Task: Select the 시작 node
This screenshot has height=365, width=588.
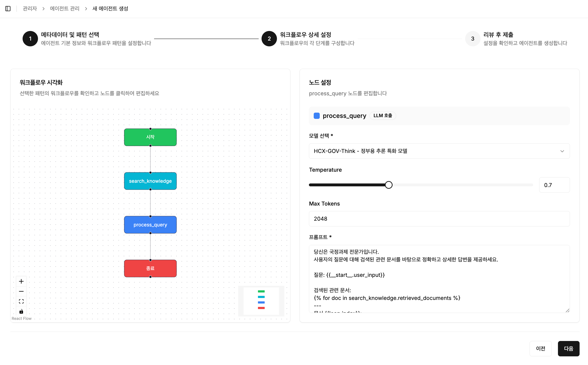Action: pyautogui.click(x=150, y=137)
